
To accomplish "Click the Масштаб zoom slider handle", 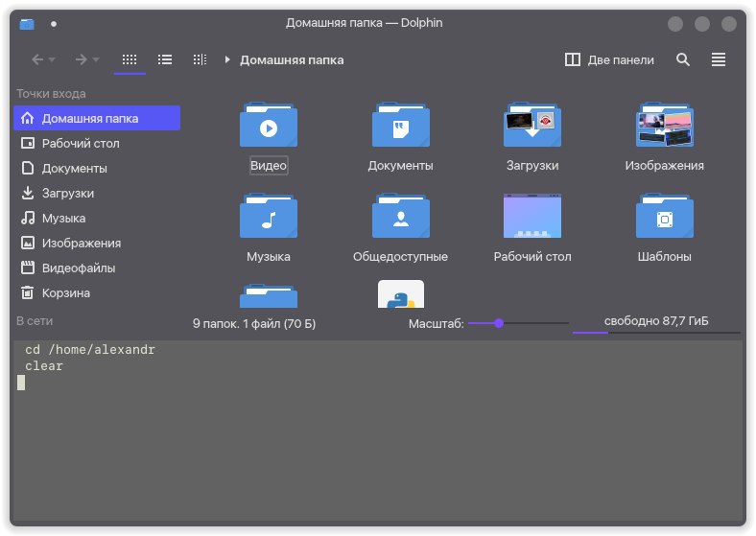I will pyautogui.click(x=499, y=323).
